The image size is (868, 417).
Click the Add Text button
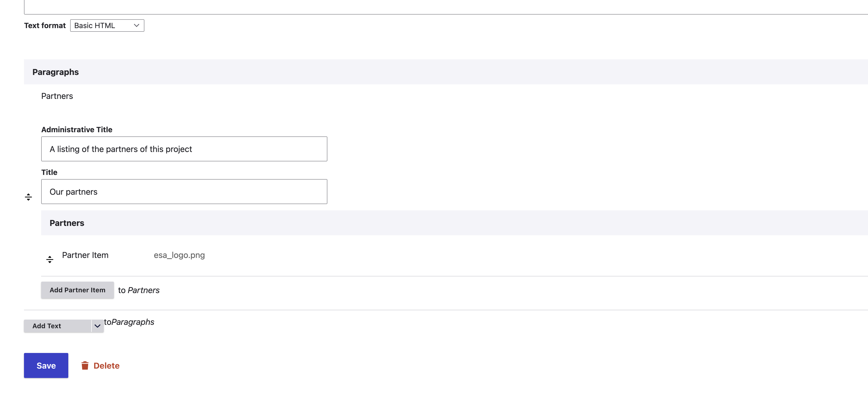[x=58, y=326]
